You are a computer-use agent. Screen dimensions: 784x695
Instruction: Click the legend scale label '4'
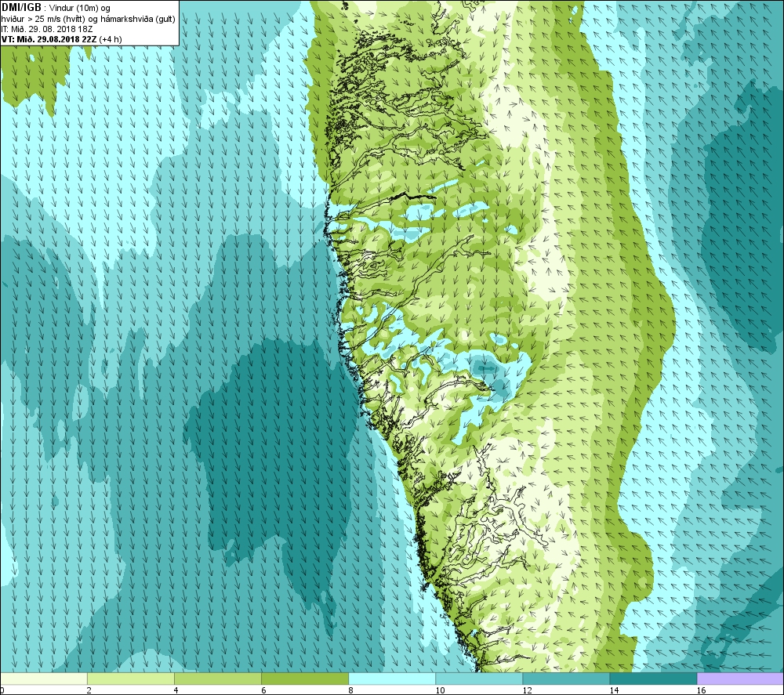[x=176, y=690]
